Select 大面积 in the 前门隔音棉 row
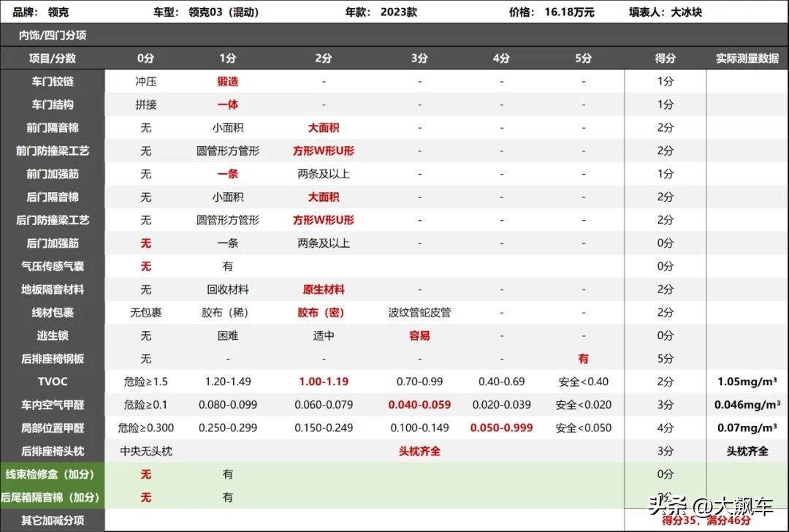This screenshot has width=789, height=532. [x=323, y=128]
